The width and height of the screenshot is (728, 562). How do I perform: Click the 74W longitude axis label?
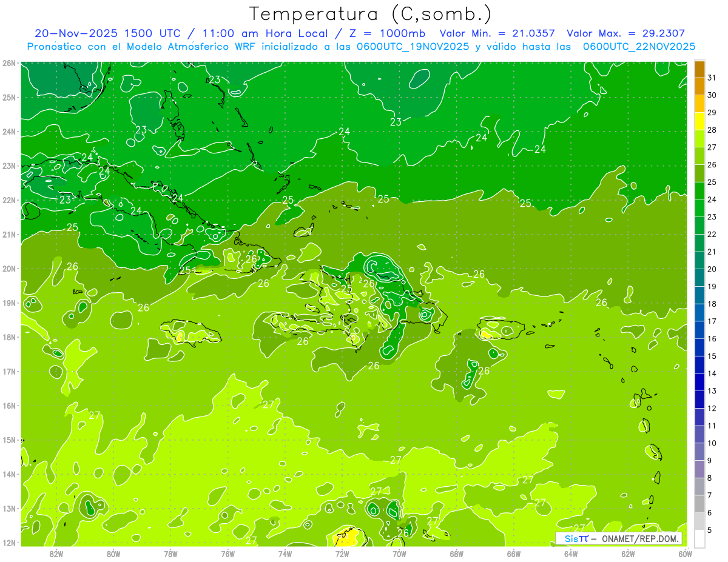pyautogui.click(x=285, y=554)
